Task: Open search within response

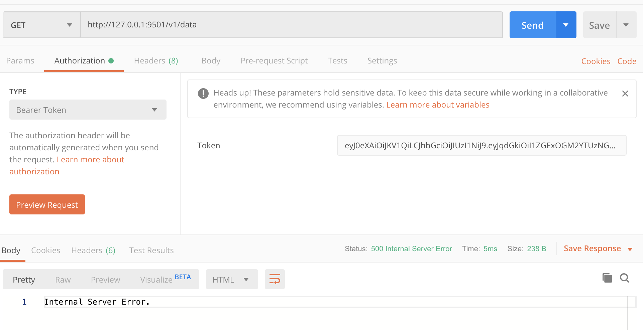Action: pos(625,278)
